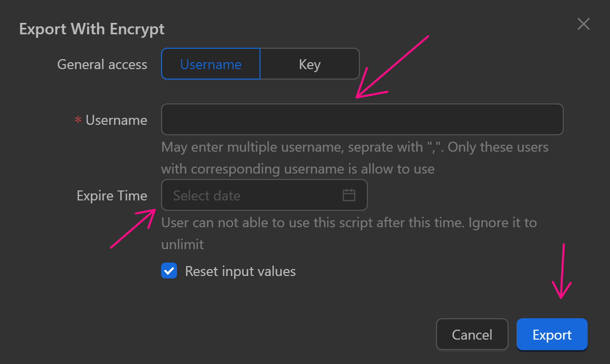Click Cancel to abort exporting

(x=472, y=334)
